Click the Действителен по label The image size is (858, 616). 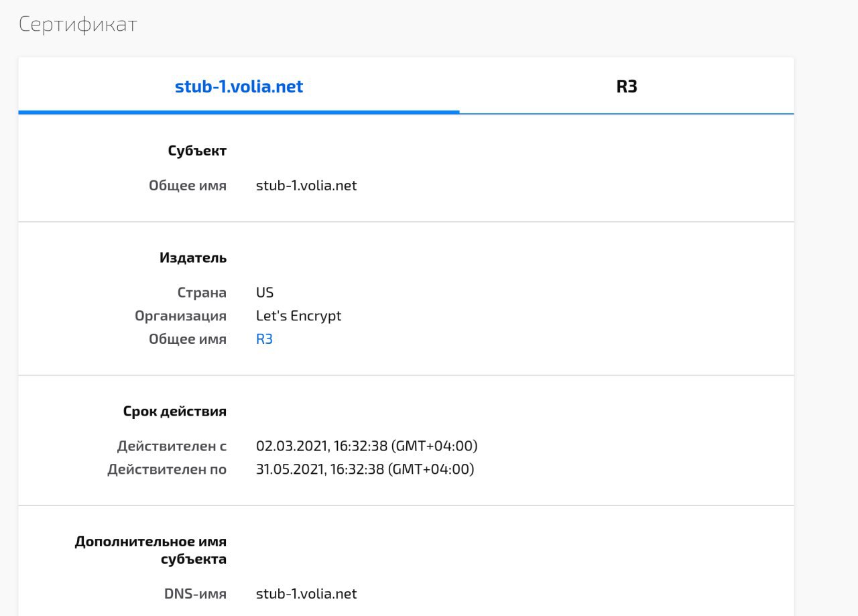point(167,469)
